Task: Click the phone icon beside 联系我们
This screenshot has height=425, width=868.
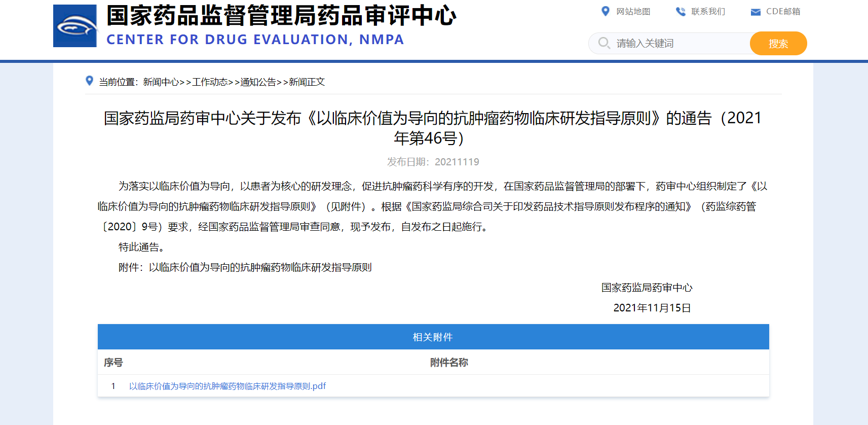Action: 680,12
